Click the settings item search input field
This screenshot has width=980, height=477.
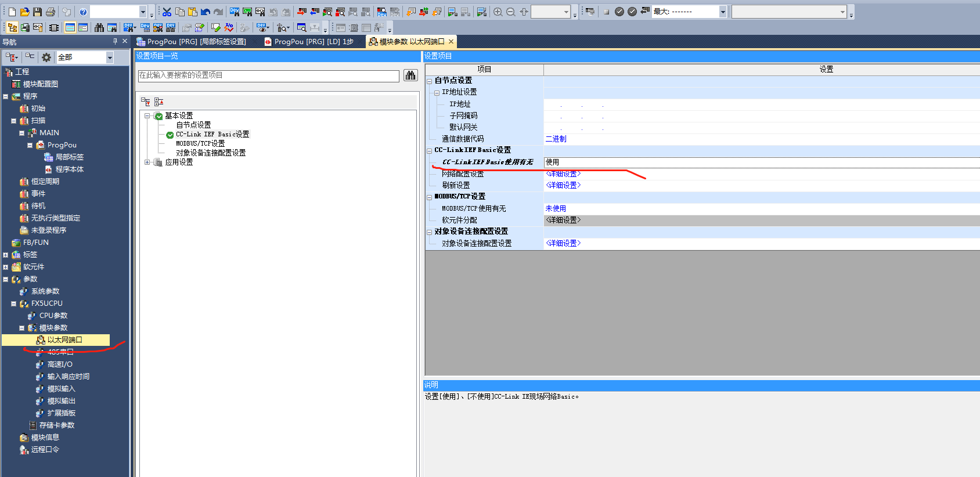268,75
